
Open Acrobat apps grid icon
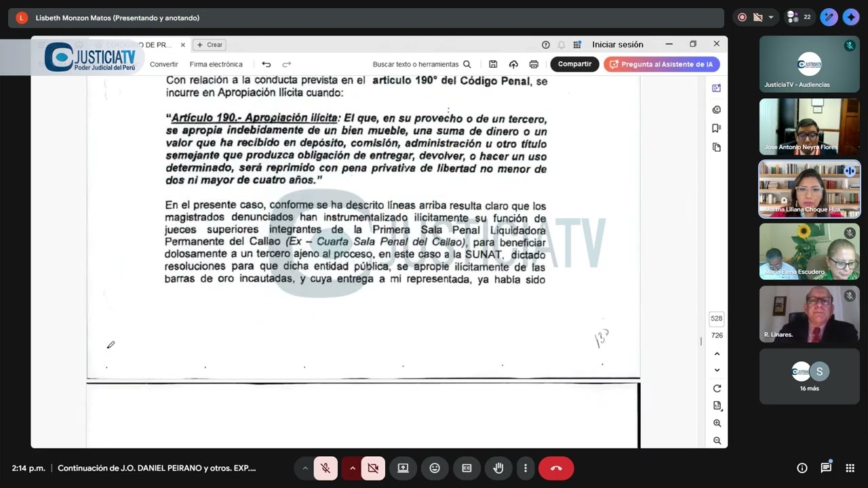point(577,45)
